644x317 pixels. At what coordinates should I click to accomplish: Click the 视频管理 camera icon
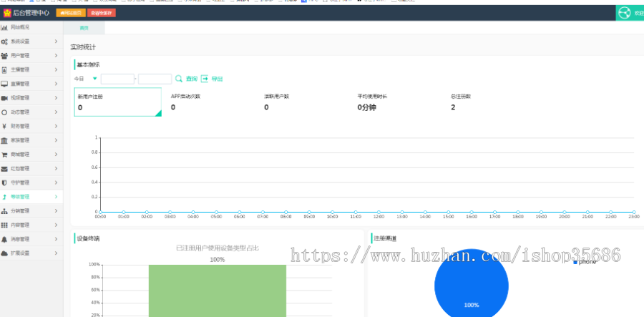(4, 98)
